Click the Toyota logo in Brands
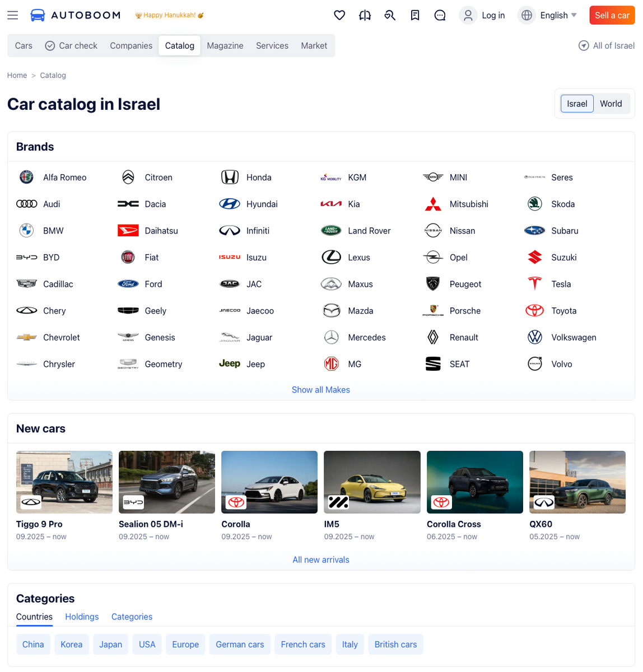This screenshot has height=672, width=643. [x=535, y=310]
